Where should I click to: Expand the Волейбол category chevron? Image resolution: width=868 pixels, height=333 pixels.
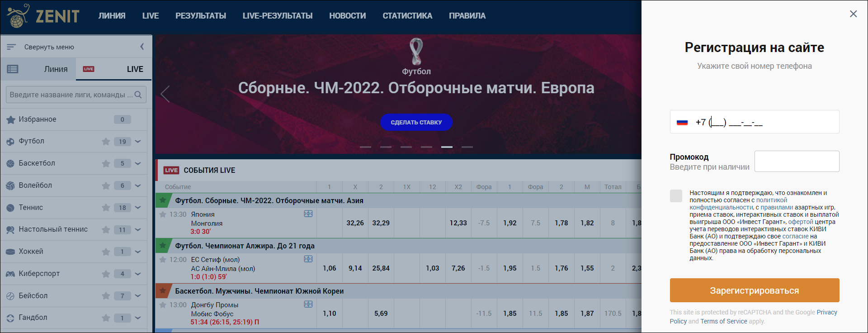(x=138, y=186)
